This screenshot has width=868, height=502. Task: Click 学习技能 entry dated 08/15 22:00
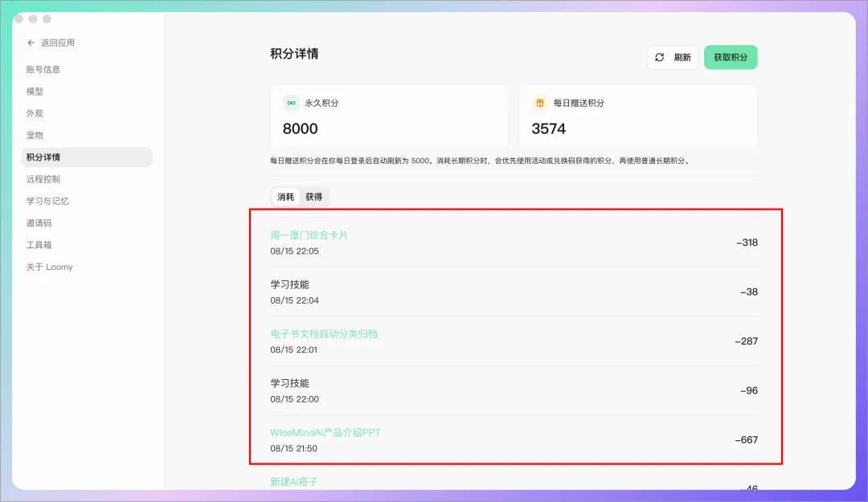[x=289, y=383]
